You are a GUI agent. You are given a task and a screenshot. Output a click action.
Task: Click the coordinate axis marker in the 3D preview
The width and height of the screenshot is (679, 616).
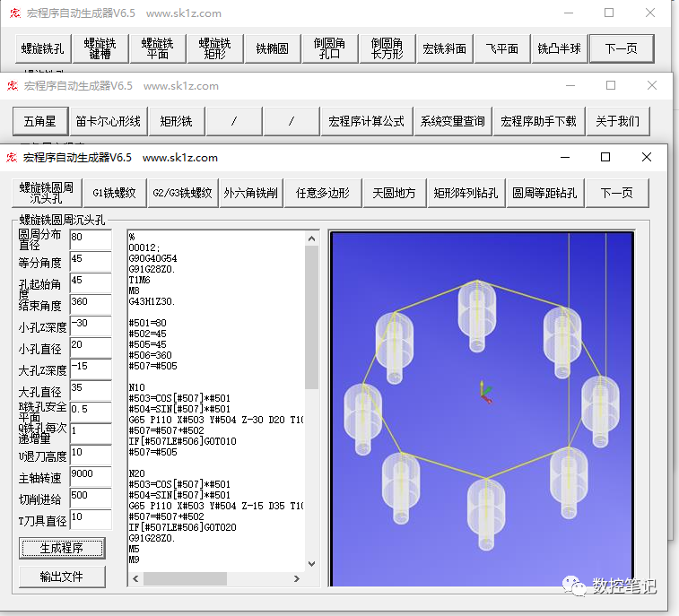(x=486, y=393)
